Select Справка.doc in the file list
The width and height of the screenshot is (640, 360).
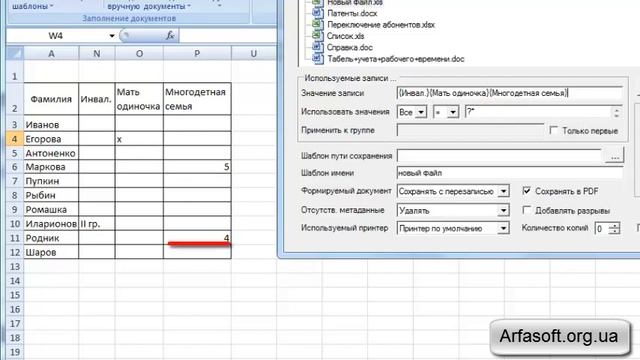349,47
